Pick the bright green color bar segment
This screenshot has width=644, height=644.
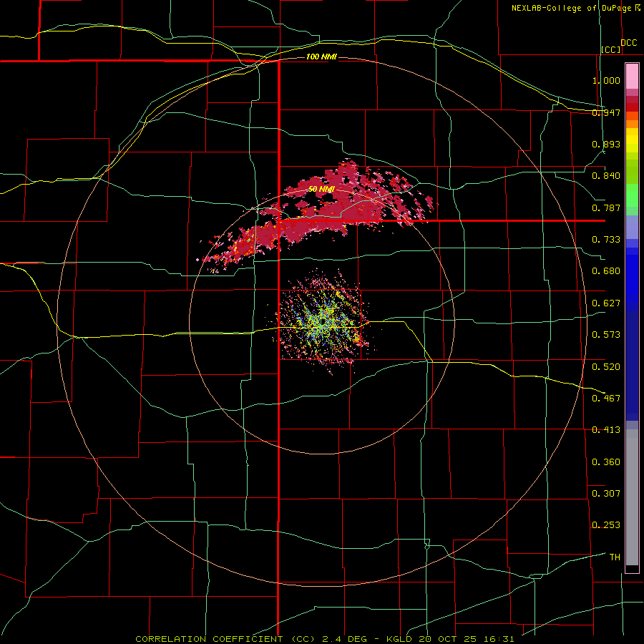(632, 195)
